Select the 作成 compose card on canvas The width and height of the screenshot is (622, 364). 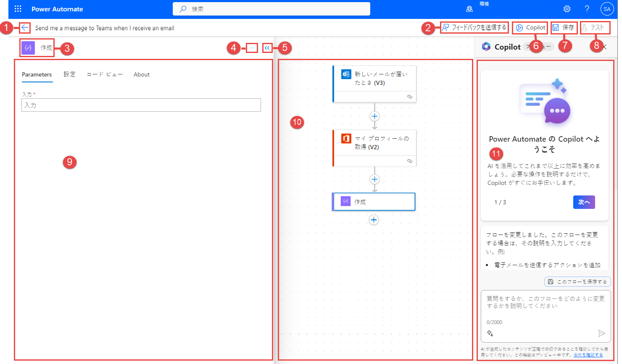coord(374,202)
